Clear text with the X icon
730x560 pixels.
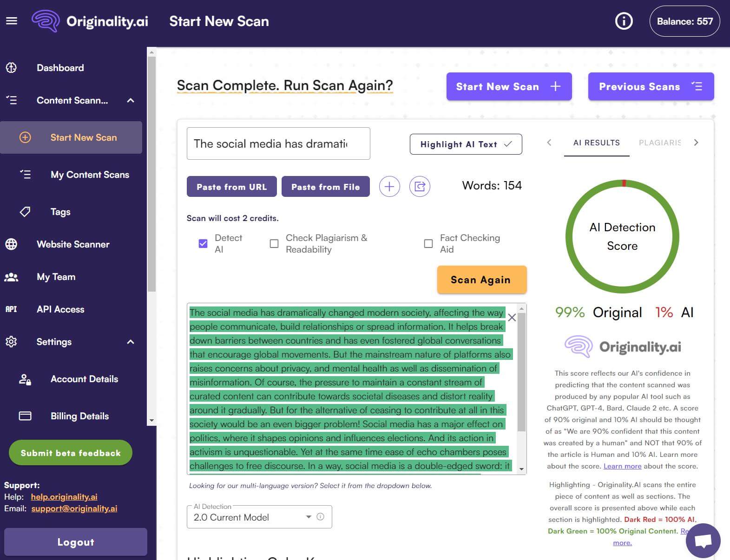point(512,318)
